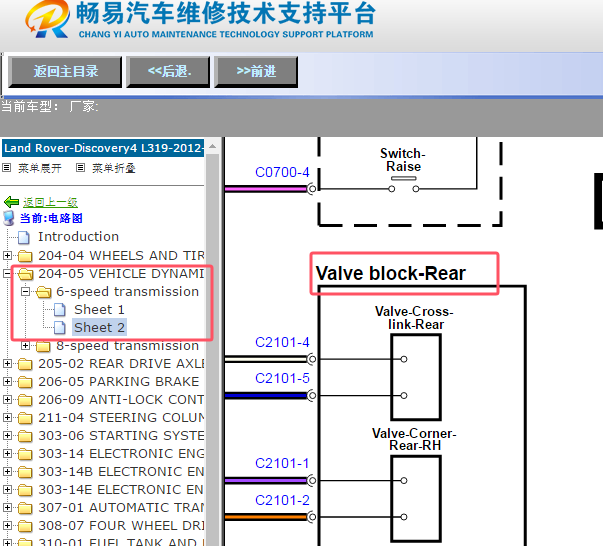Select Sheet 2 in the tree
The height and width of the screenshot is (546, 603).
coord(99,328)
